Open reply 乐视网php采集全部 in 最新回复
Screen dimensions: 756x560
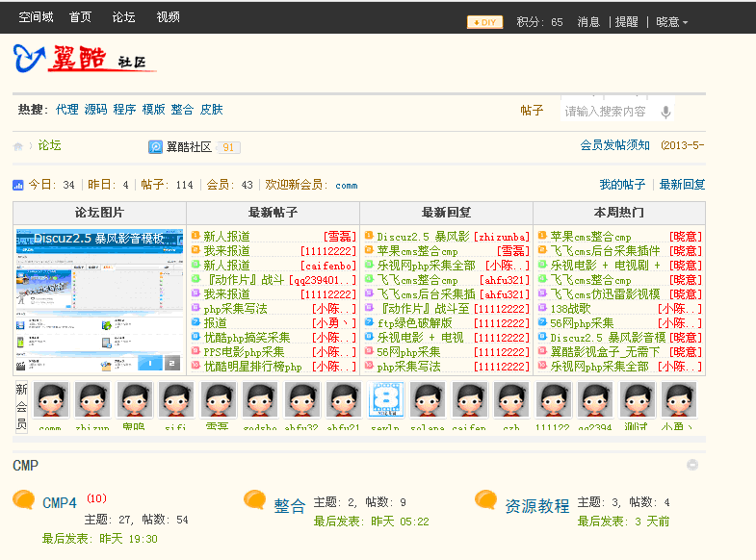coord(427,266)
